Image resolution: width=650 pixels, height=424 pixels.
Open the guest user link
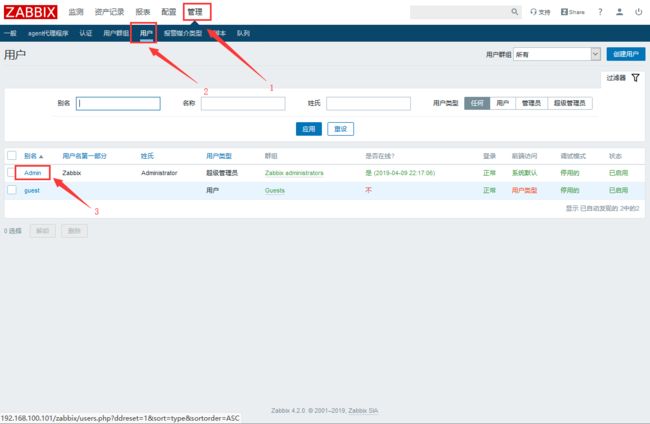tap(32, 190)
